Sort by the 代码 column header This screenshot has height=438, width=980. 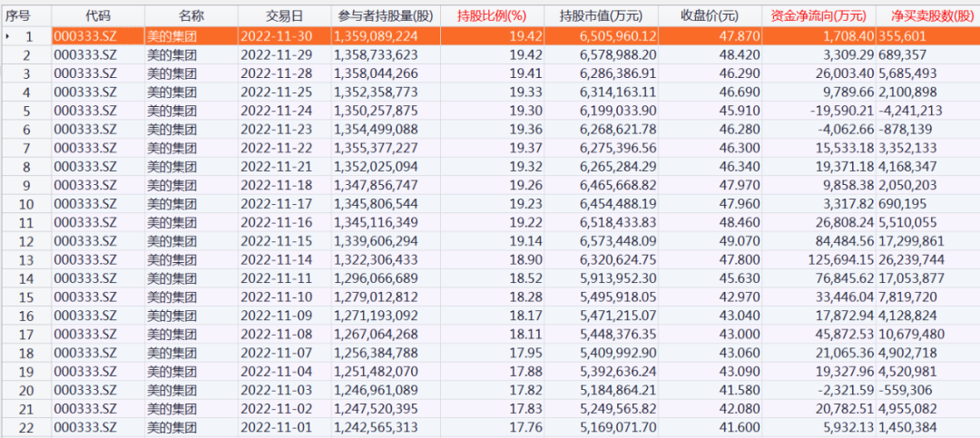click(98, 15)
